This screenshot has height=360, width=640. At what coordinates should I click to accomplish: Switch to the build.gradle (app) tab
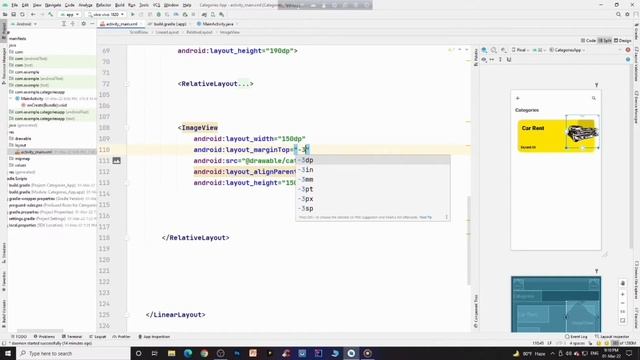click(x=170, y=24)
